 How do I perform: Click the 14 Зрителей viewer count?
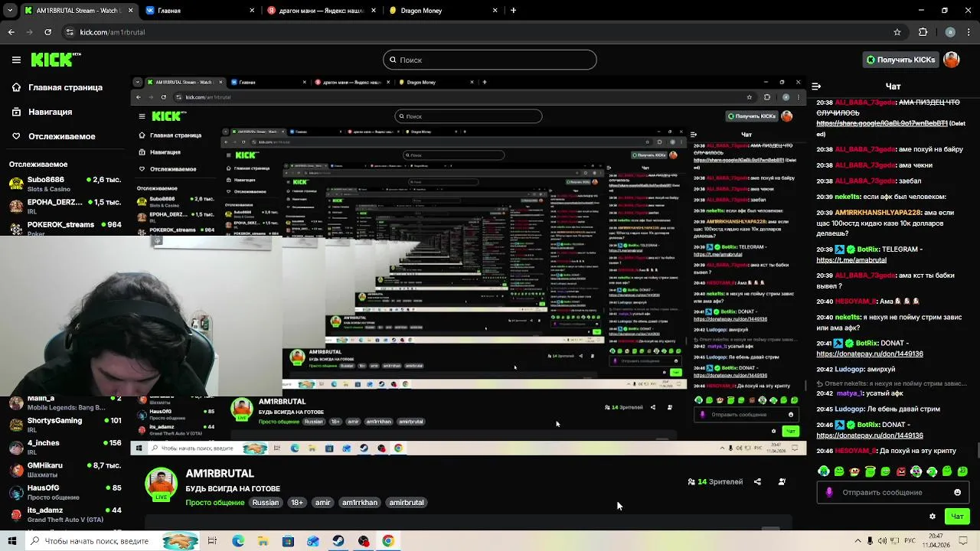(715, 481)
